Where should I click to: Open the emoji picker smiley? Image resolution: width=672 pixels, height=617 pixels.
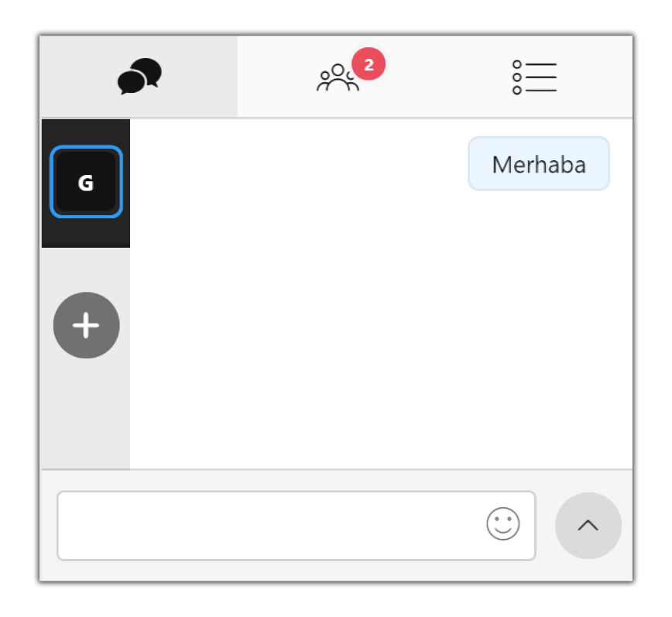(x=502, y=523)
